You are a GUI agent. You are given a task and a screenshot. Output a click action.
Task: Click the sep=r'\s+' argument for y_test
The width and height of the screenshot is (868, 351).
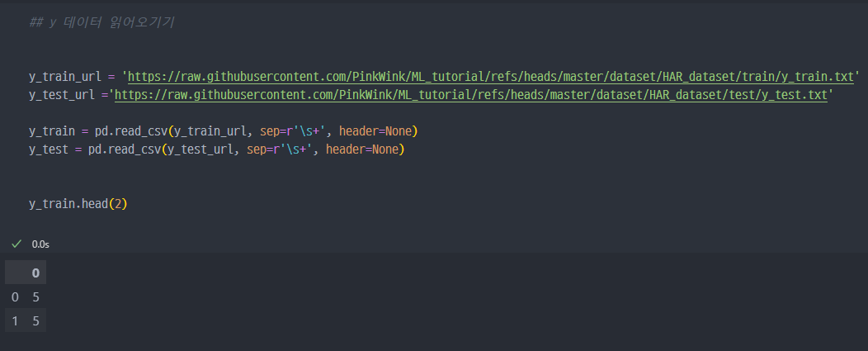[x=280, y=149]
